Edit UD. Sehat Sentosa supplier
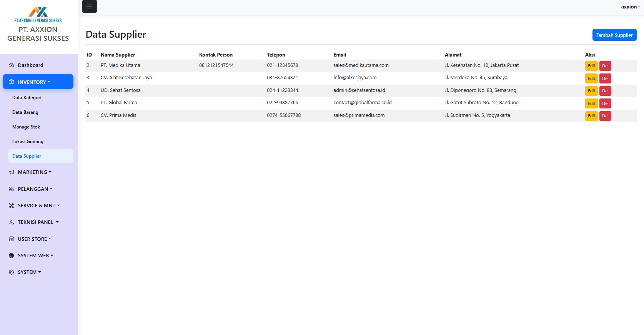 pyautogui.click(x=591, y=91)
